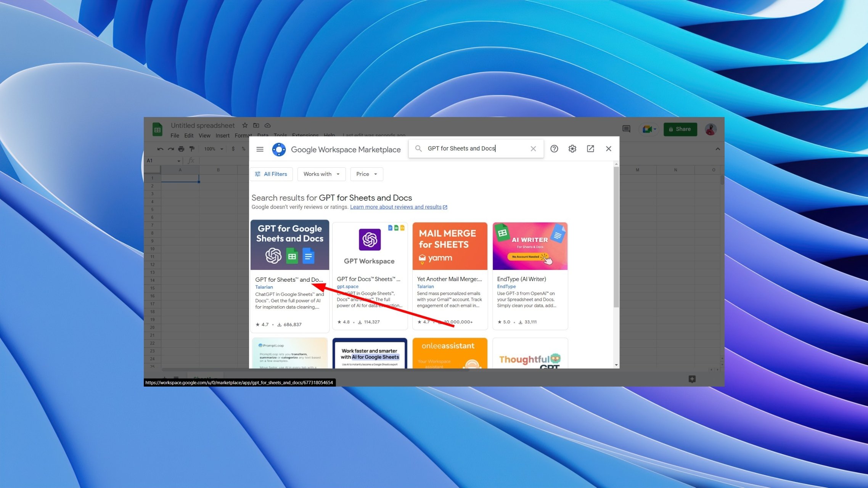Click the Share button
Image resolution: width=868 pixels, height=488 pixels.
click(680, 129)
